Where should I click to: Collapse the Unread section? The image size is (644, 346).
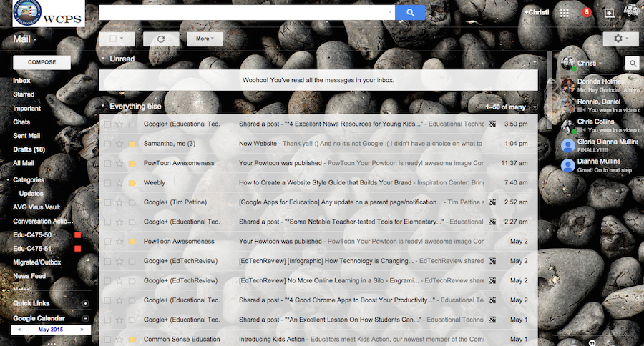pos(102,59)
